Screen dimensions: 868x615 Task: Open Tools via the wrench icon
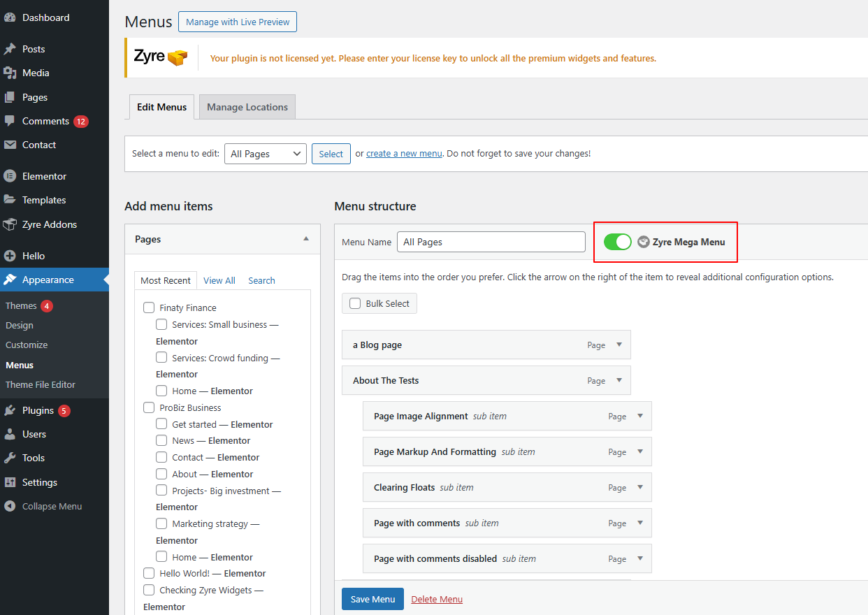[10, 458]
